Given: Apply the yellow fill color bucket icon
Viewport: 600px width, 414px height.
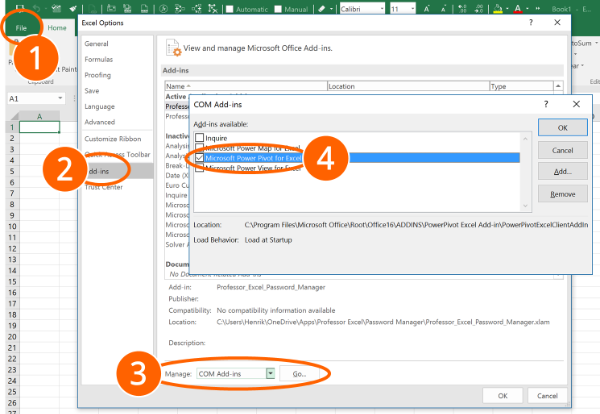Looking at the screenshot, I should point(497,8).
